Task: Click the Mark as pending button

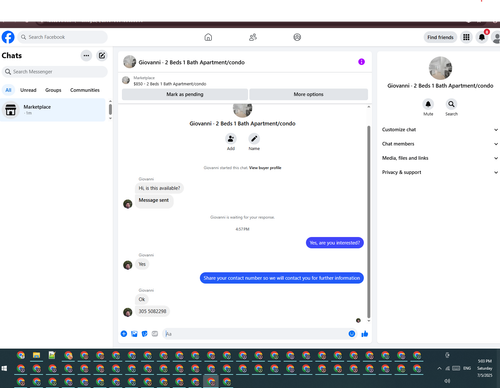Action: 185,94
